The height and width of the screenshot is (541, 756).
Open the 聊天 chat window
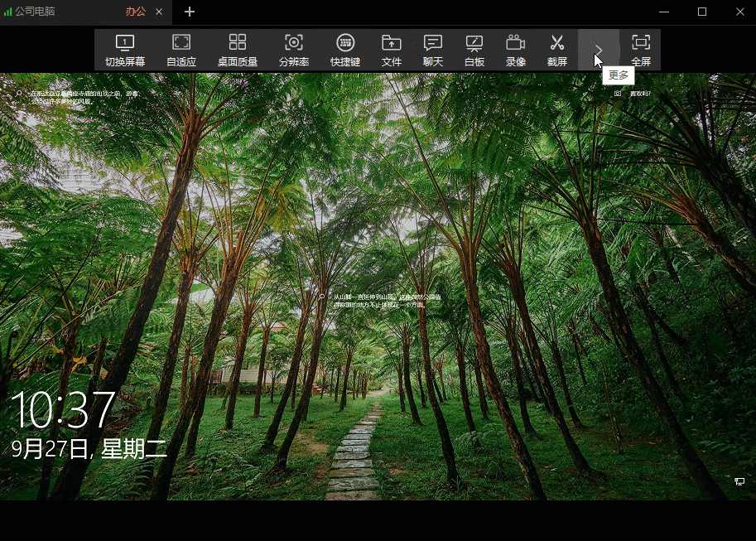point(433,51)
